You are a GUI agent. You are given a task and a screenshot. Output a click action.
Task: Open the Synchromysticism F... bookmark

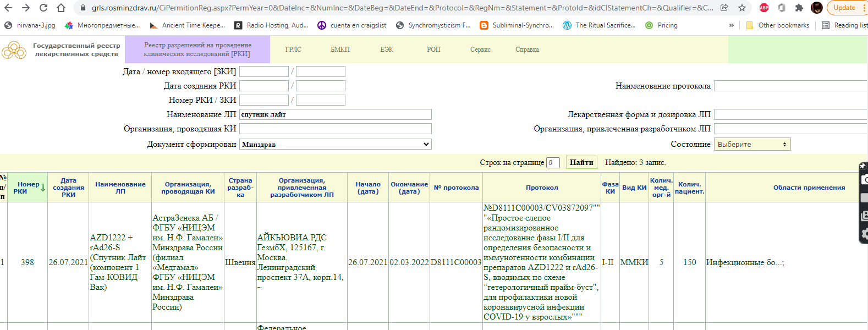(x=433, y=25)
